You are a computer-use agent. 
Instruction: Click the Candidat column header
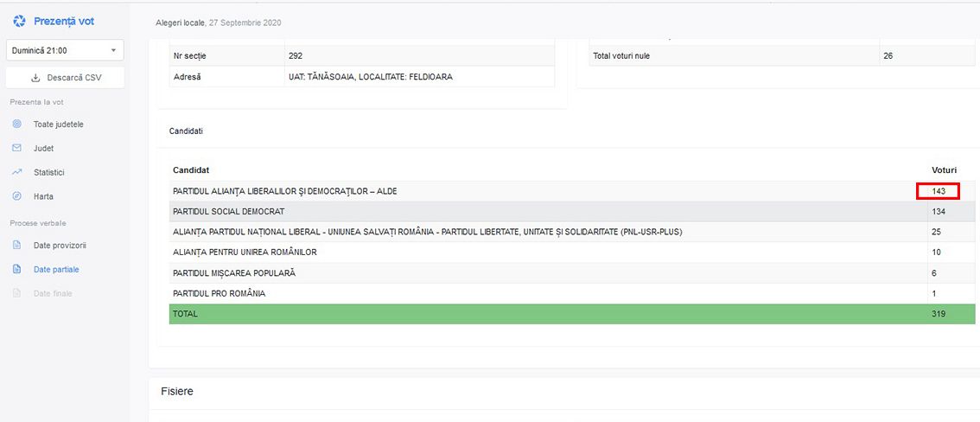point(191,170)
